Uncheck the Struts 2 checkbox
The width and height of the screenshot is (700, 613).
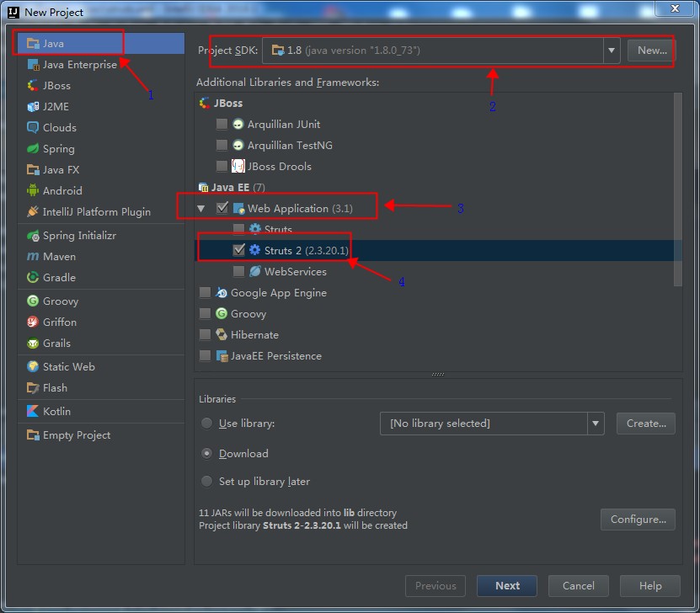point(239,250)
